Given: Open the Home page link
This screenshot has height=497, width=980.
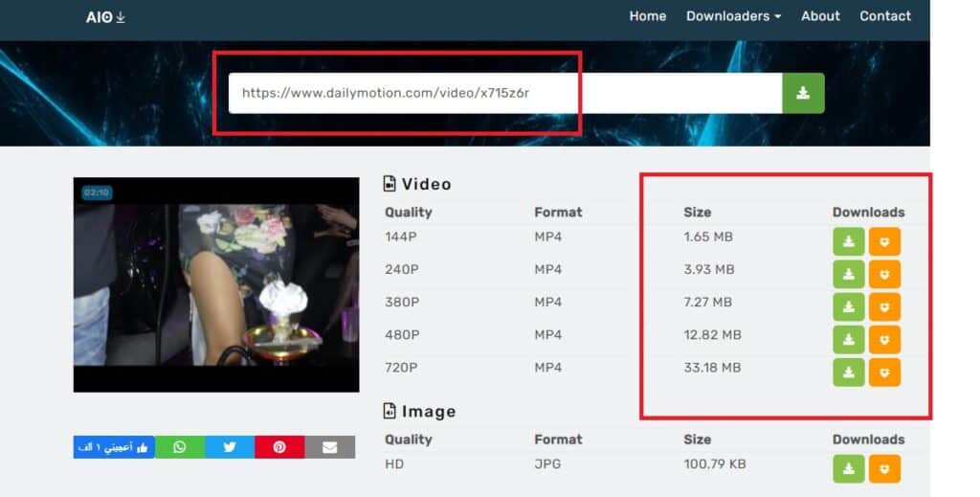Looking at the screenshot, I should [648, 16].
